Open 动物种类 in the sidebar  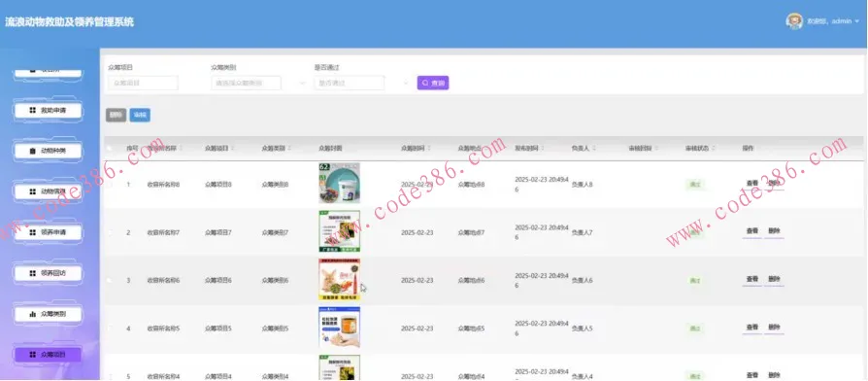pos(49,151)
